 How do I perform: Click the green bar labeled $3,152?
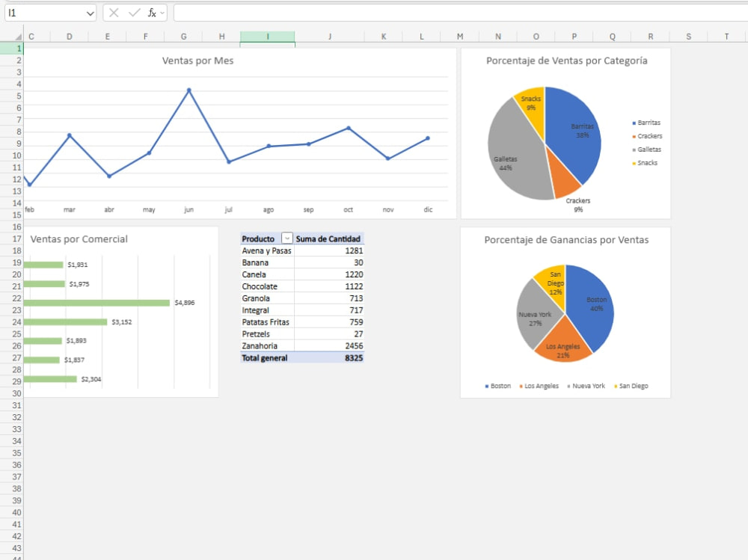[x=65, y=322]
